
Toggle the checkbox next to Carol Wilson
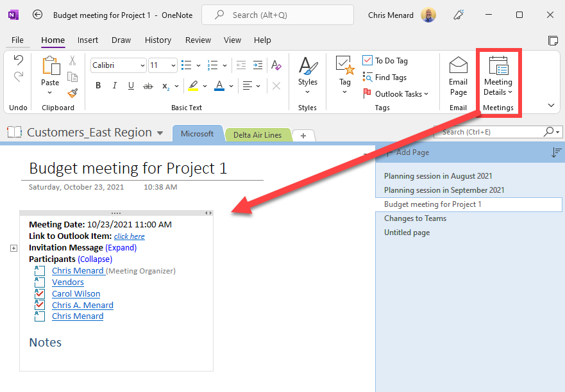pyautogui.click(x=38, y=293)
